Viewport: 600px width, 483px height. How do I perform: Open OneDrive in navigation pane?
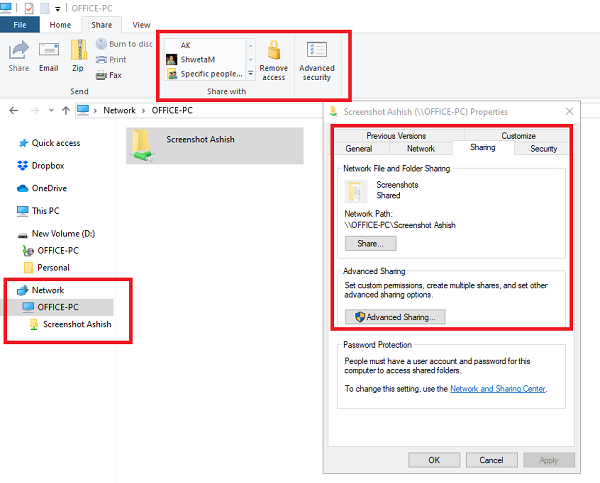pyautogui.click(x=42, y=188)
